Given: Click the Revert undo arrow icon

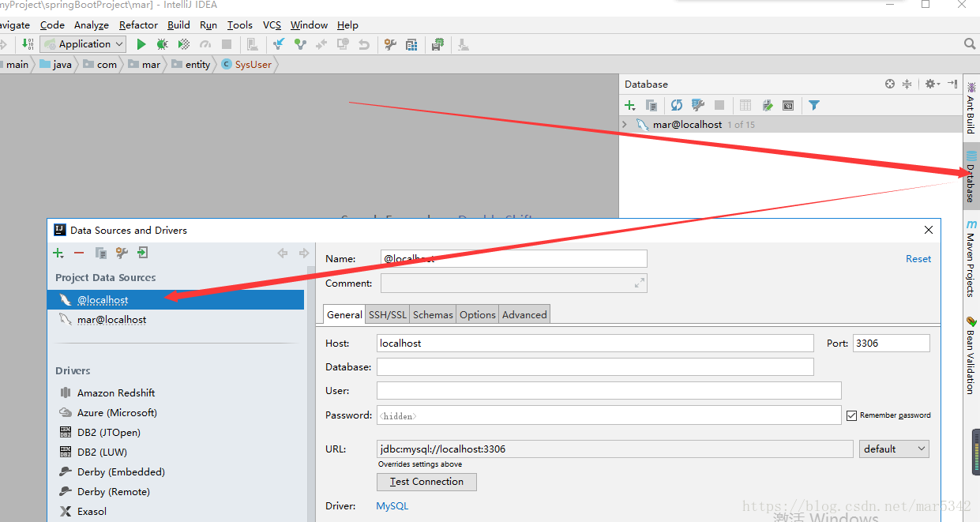Looking at the screenshot, I should pos(364,44).
